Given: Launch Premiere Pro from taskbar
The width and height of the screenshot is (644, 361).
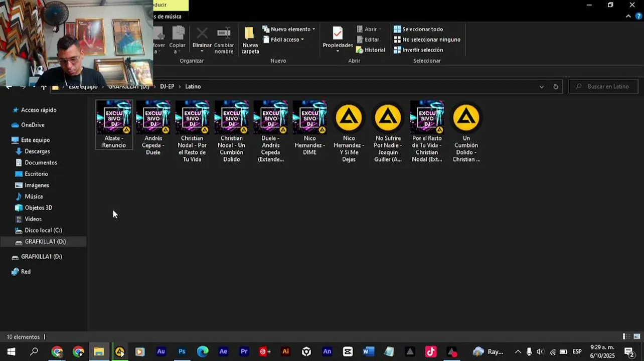Looking at the screenshot, I should tap(244, 352).
